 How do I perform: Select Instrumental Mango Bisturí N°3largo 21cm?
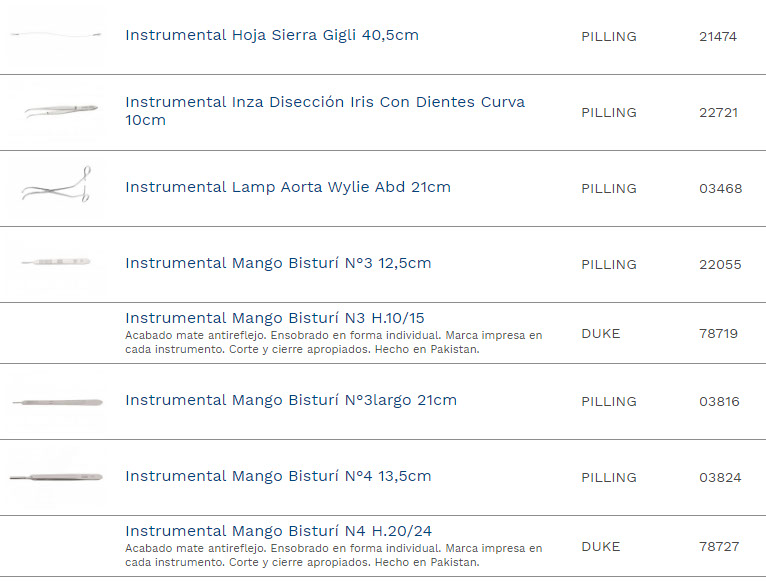[x=290, y=400]
